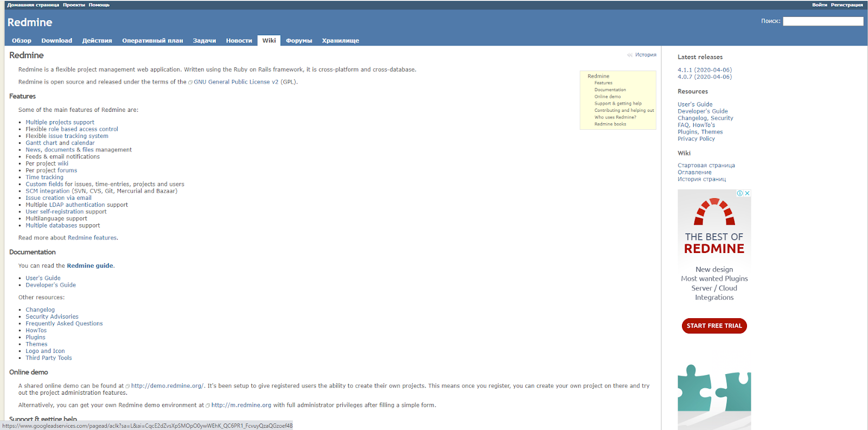The image size is (868, 430).
Task: Open sidebar Security link
Action: [x=722, y=118]
